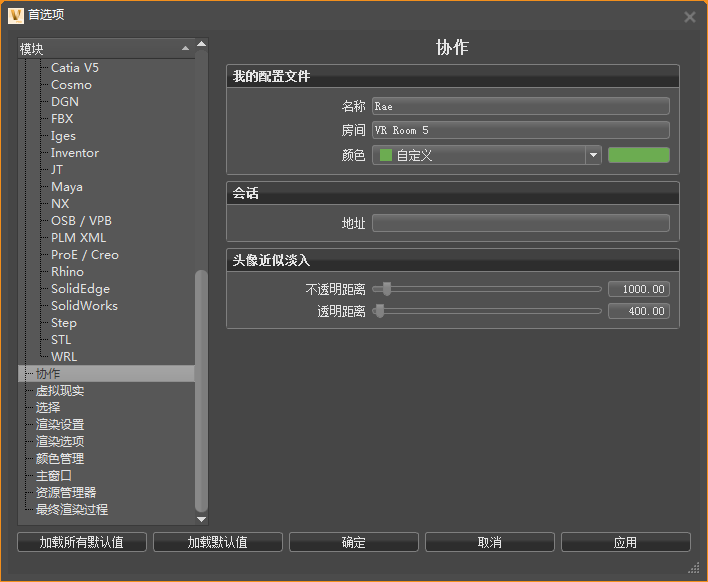Image resolution: width=708 pixels, height=582 pixels.
Task: Open 渲染设置 preferences
Action: 60,425
